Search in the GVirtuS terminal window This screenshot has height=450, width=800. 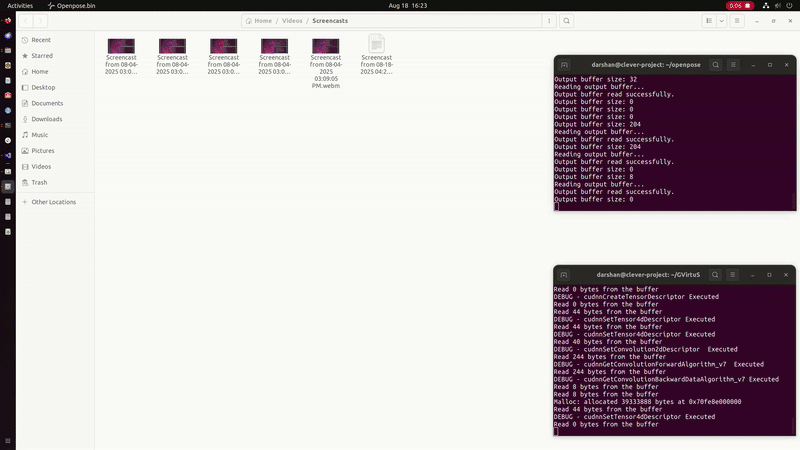(716, 274)
